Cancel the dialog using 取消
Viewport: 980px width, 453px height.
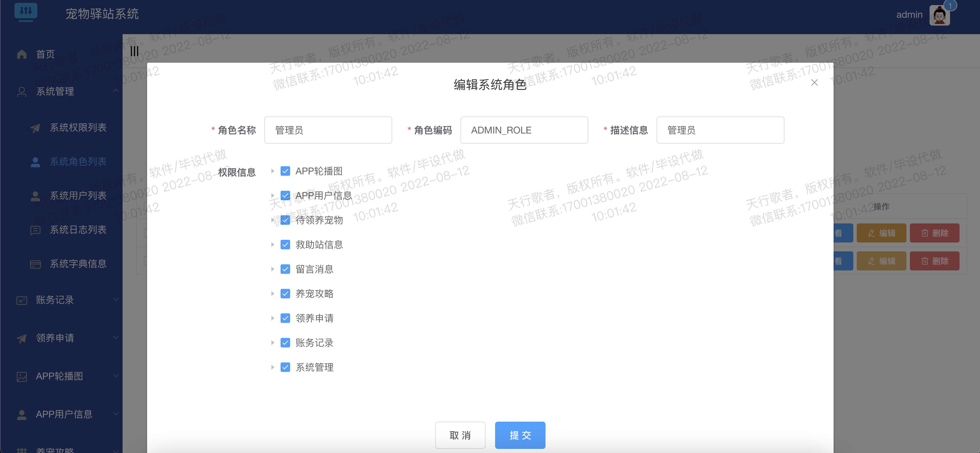click(460, 435)
